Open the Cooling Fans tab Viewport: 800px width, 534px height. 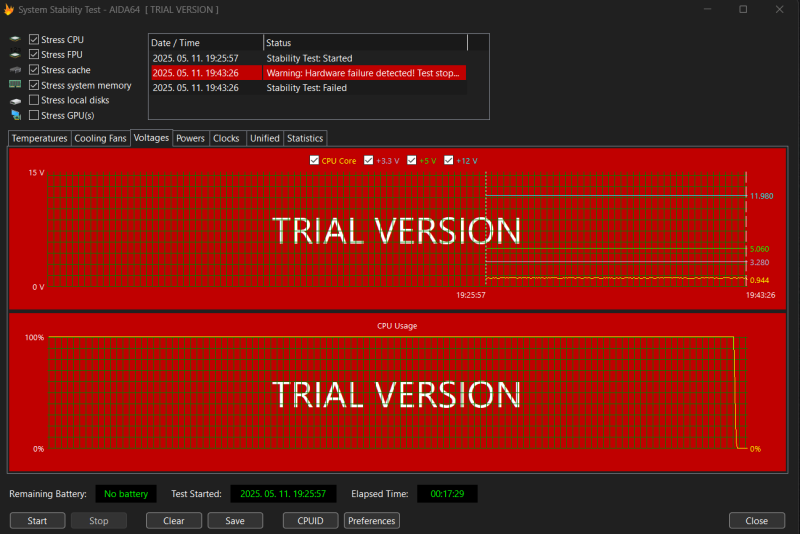pyautogui.click(x=101, y=138)
